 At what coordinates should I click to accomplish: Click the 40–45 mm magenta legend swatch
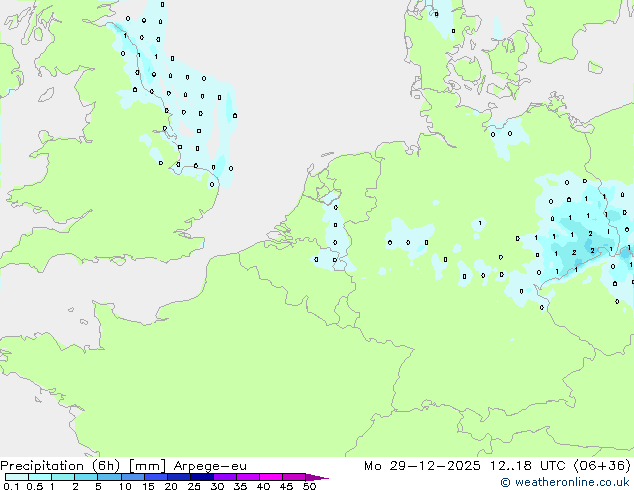pos(271,477)
